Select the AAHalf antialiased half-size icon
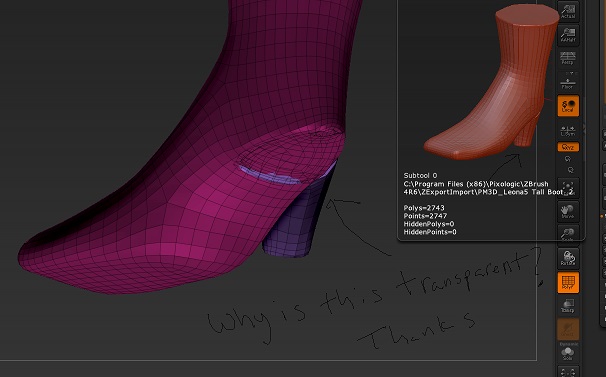 (568, 34)
